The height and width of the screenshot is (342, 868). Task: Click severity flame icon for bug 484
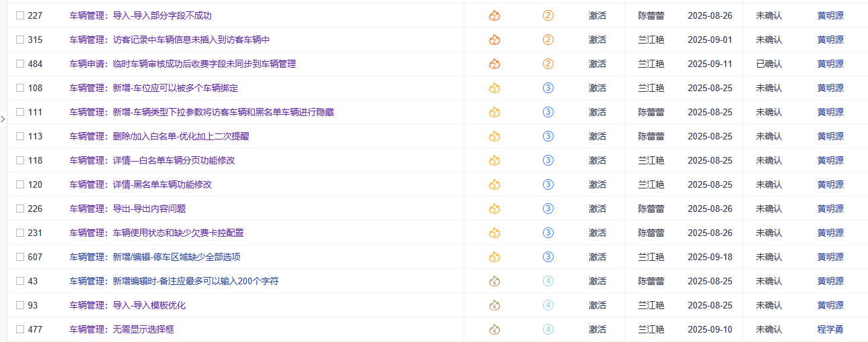tap(495, 64)
